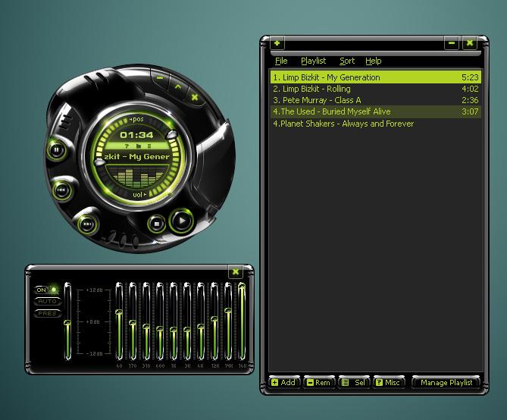This screenshot has height=420, width=507.
Task: Click the 16K equalizer band slider
Action: 242,321
